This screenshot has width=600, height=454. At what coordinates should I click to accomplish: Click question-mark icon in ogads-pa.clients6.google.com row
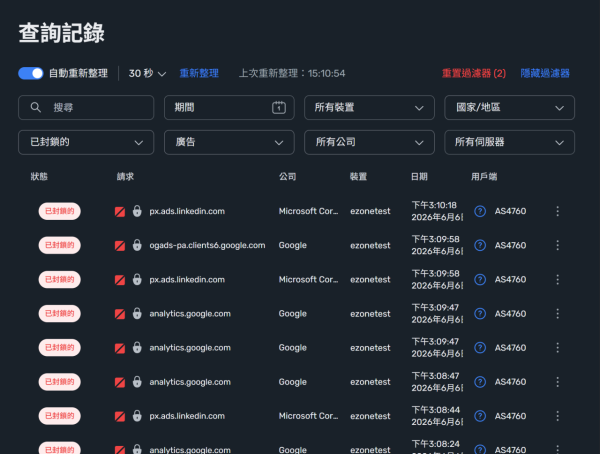480,245
